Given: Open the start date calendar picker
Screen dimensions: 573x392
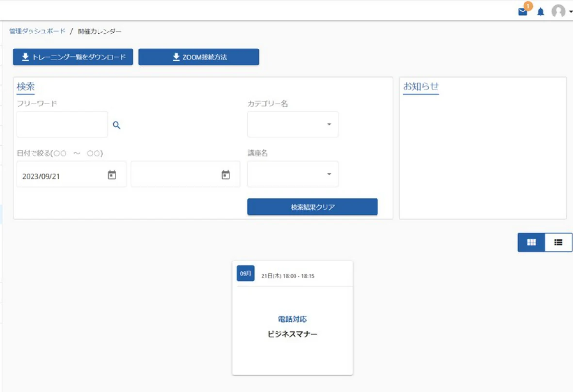Looking at the screenshot, I should (x=112, y=175).
